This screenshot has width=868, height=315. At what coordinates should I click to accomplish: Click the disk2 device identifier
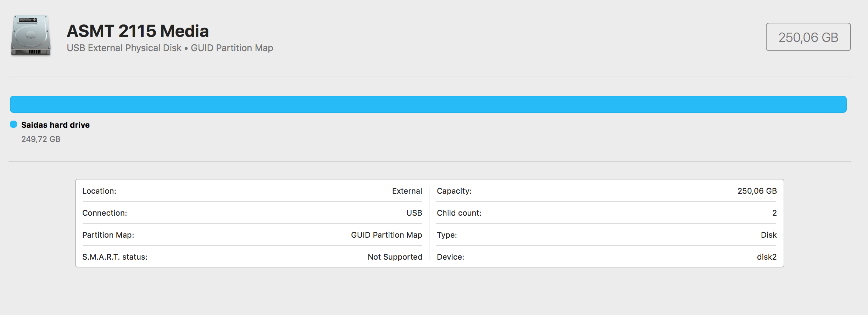[x=767, y=257]
